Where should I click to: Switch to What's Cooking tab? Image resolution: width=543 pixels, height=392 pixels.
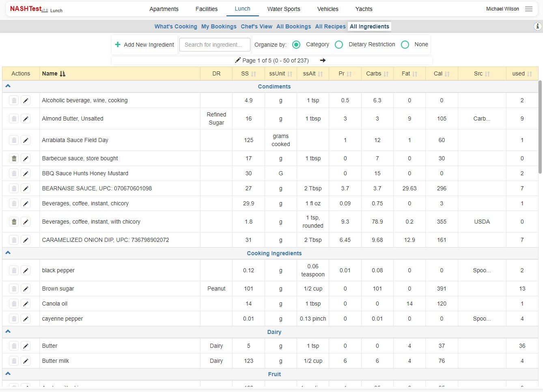(x=176, y=26)
